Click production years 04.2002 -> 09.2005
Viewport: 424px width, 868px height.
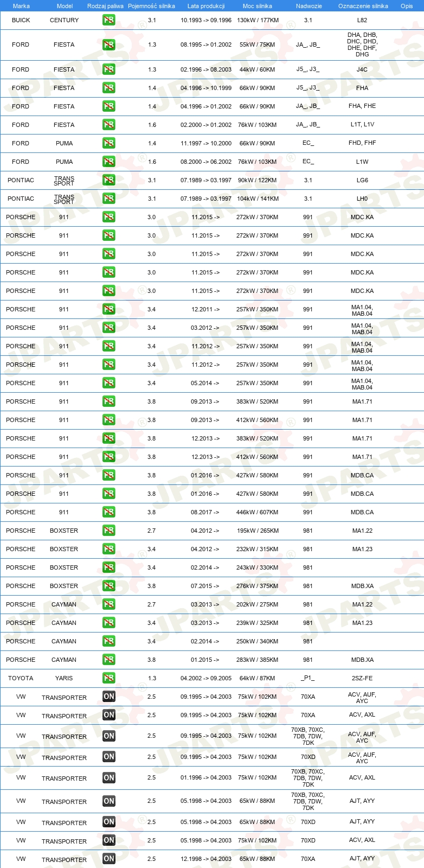[x=206, y=678]
